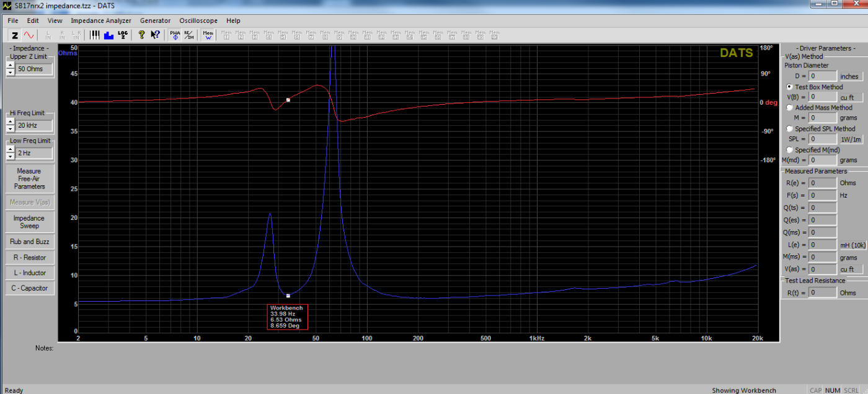Click the Showing Workbench status text
Viewport: 868px width, 394px height.
[744, 390]
